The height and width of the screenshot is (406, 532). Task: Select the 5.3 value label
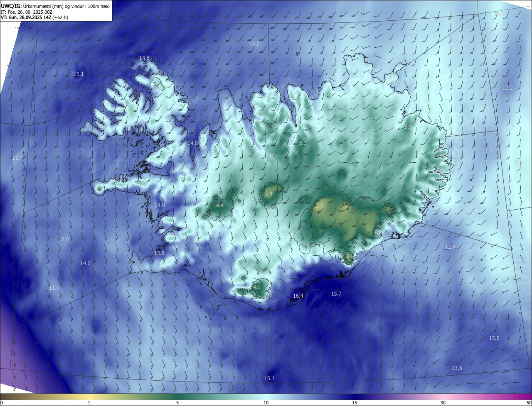(x=303, y=143)
